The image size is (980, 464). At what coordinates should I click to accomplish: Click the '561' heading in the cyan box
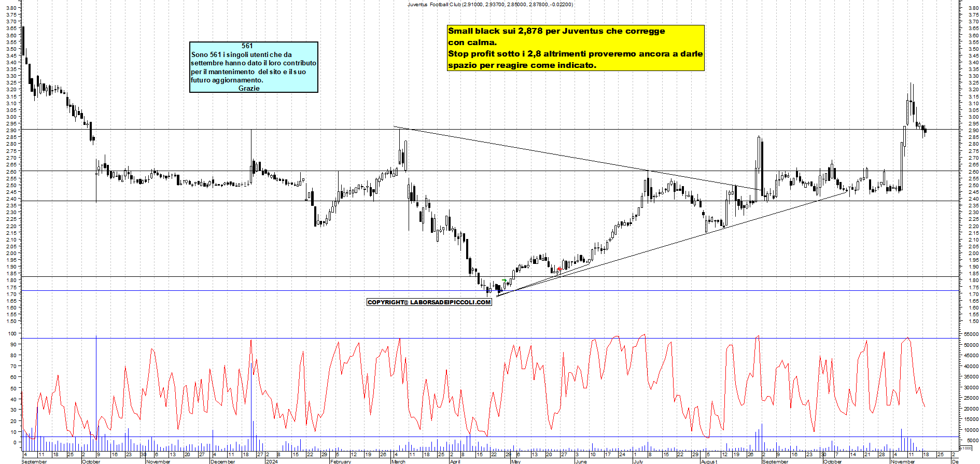(247, 46)
